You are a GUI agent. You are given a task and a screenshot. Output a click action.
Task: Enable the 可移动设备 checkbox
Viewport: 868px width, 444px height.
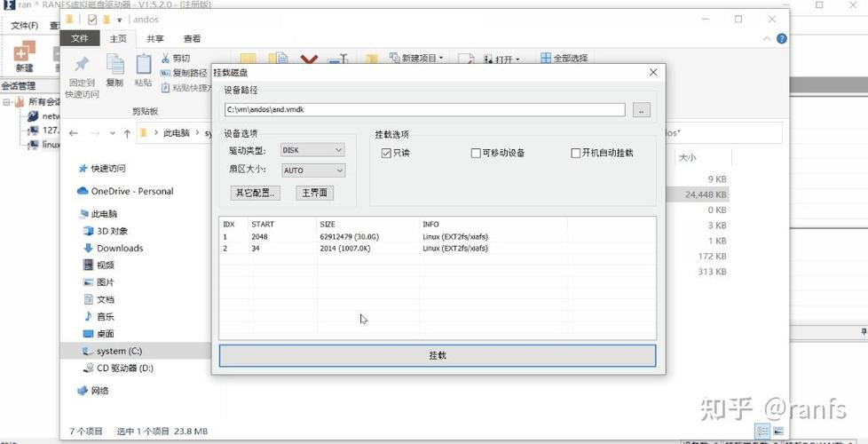[x=476, y=154]
